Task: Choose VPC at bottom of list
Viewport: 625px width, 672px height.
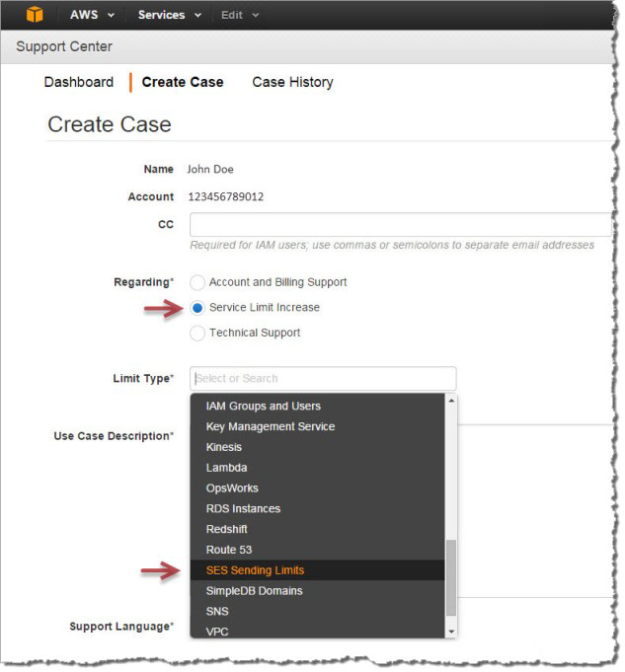Action: click(x=317, y=631)
